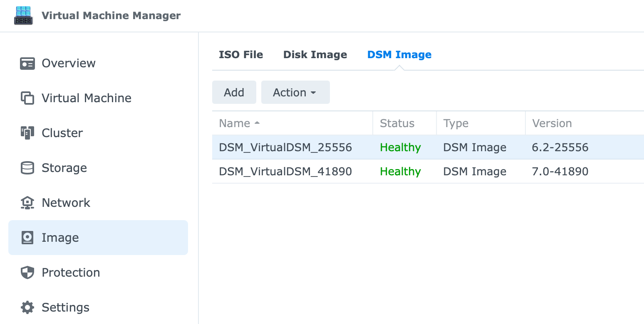This screenshot has height=324, width=644.
Task: Click the Overview sidebar icon
Action: click(x=27, y=64)
